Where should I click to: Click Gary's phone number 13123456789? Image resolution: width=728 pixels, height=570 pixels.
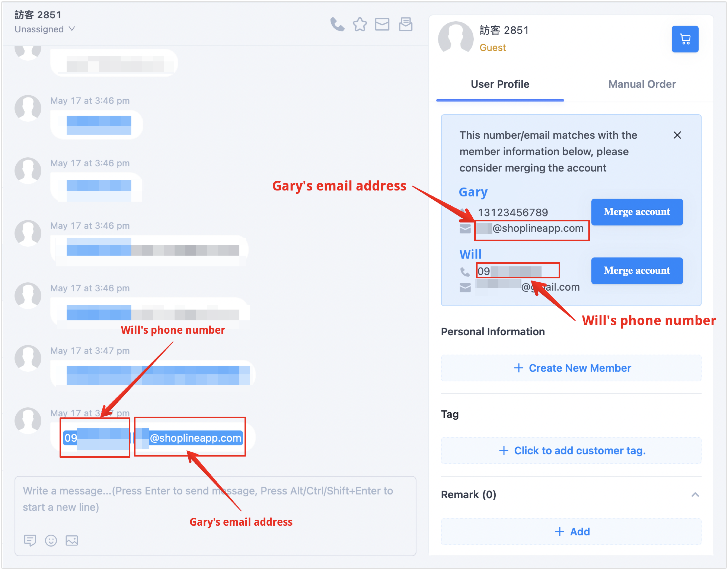coord(513,212)
